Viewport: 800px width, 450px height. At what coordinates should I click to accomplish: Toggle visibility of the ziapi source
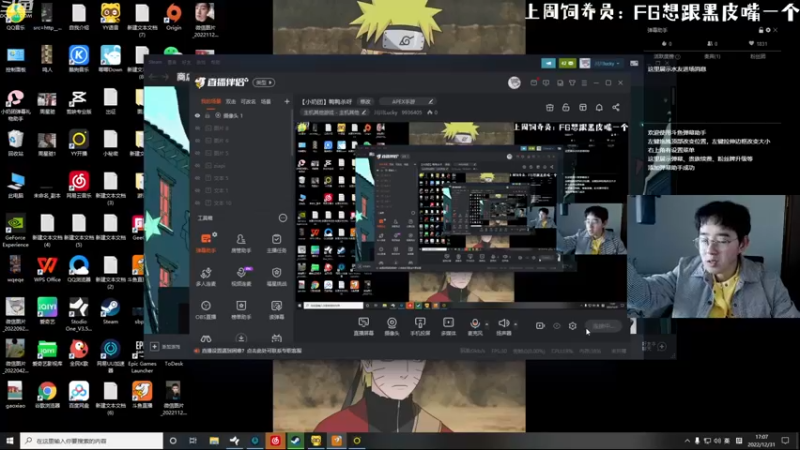coord(197,165)
